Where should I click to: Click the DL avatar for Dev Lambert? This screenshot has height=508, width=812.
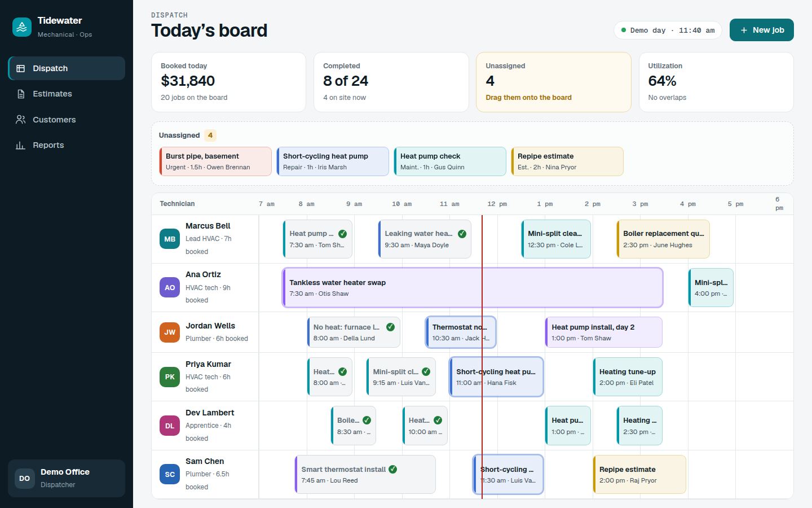point(170,426)
